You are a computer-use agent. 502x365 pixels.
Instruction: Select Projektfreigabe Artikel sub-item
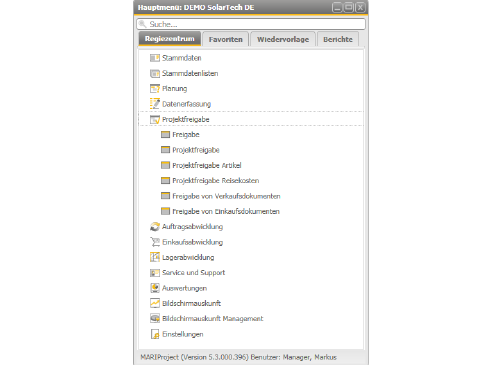tap(207, 165)
